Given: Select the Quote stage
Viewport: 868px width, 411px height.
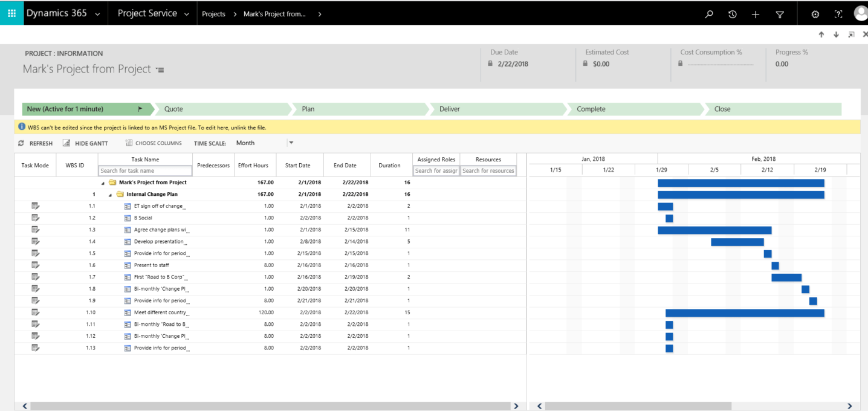Looking at the screenshot, I should pos(222,109).
